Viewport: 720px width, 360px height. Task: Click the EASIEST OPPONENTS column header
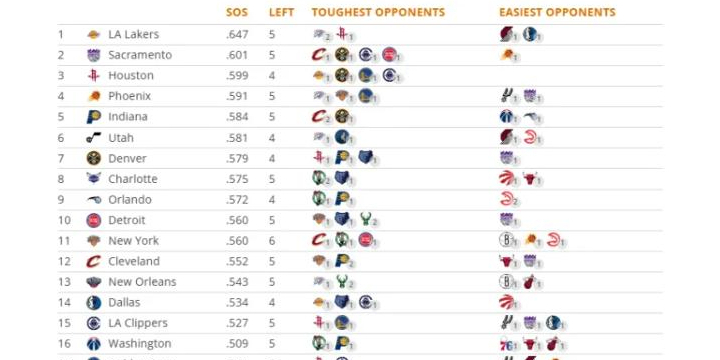557,12
